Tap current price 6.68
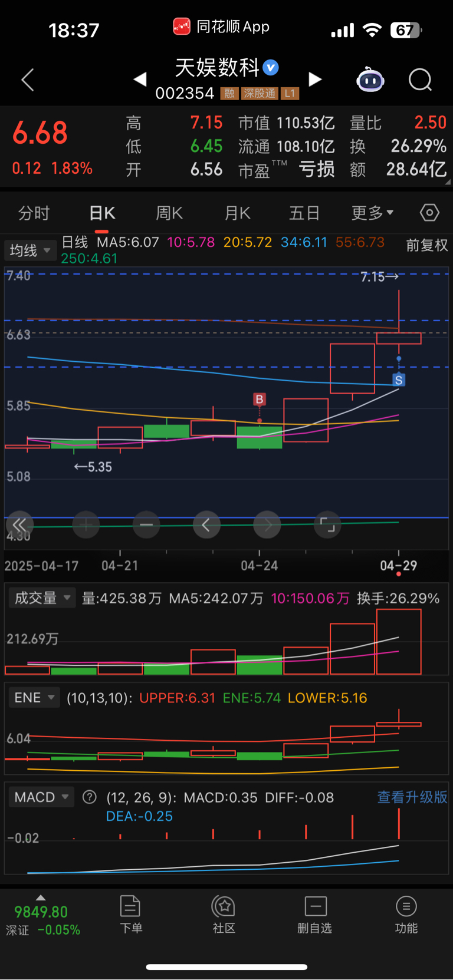Screen dimensions: 453x980 [x=40, y=133]
